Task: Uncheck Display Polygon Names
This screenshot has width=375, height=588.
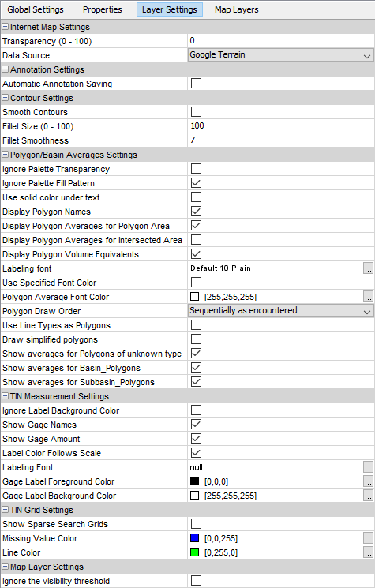Action: pyautogui.click(x=196, y=211)
